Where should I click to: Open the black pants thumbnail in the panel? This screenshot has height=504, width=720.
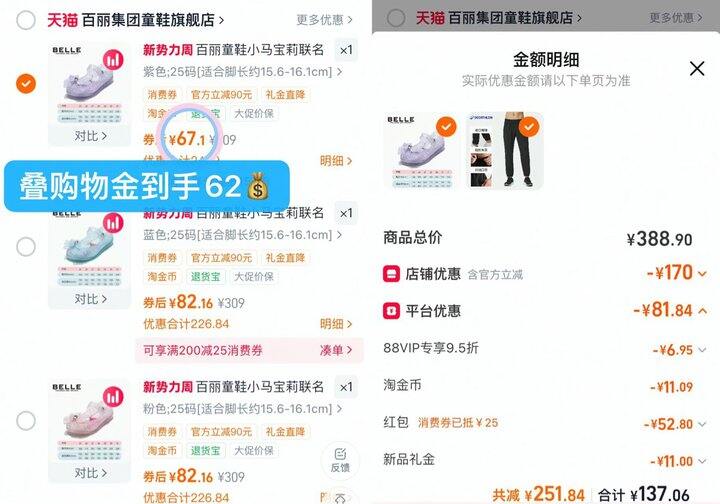point(505,150)
